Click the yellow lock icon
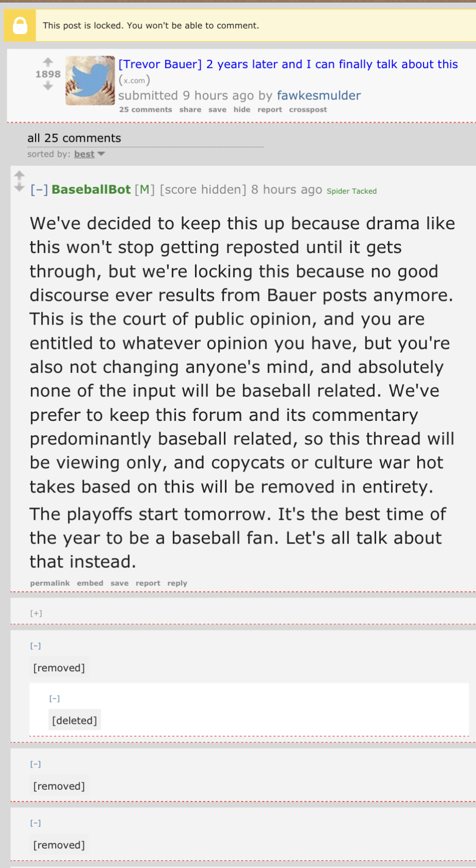 point(20,25)
